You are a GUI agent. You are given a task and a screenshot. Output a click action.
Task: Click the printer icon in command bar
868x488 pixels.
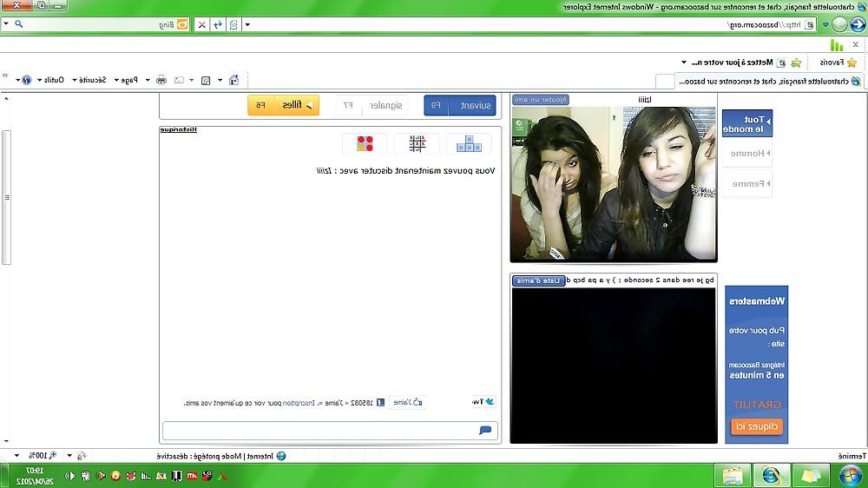click(161, 80)
